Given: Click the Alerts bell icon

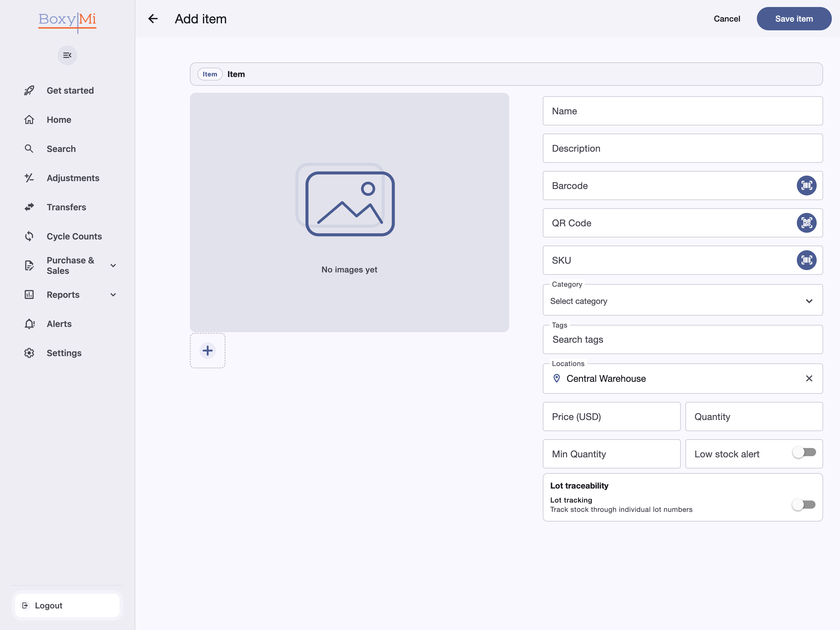Looking at the screenshot, I should (29, 324).
